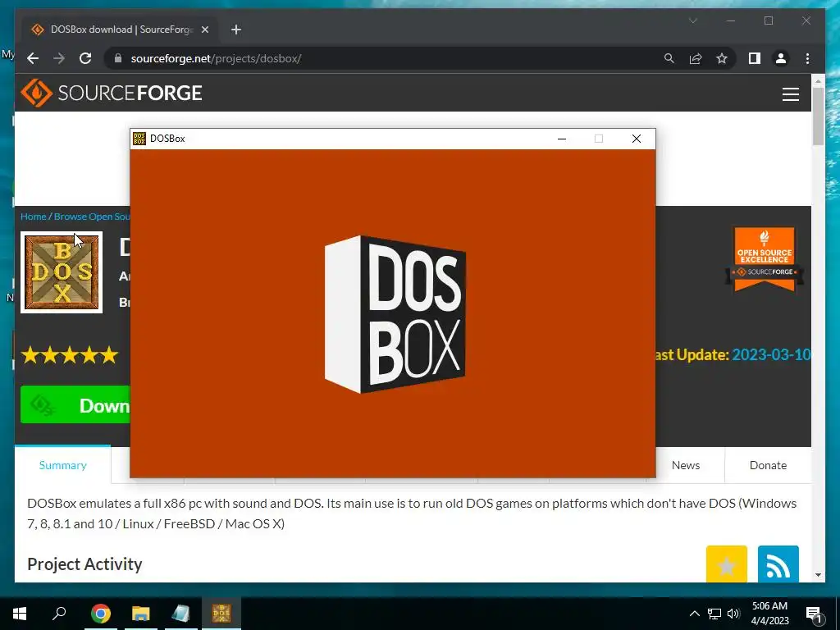Open the Chrome three-dot menu
This screenshot has height=630, width=840.
click(x=807, y=58)
